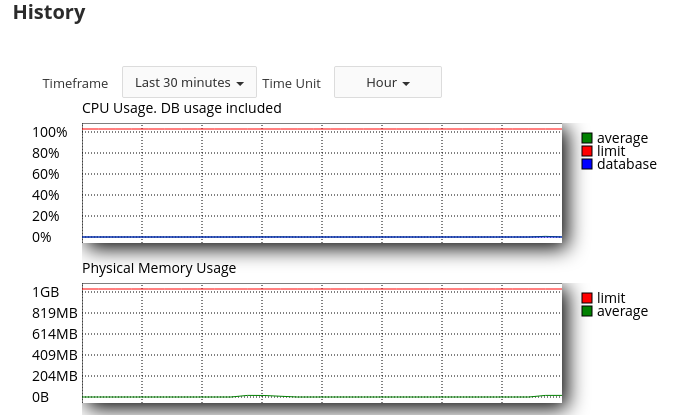Viewport: 700px width, 415px height.
Task: Open the Timeframe dropdown showing Last 30 minutes
Action: pyautogui.click(x=189, y=82)
